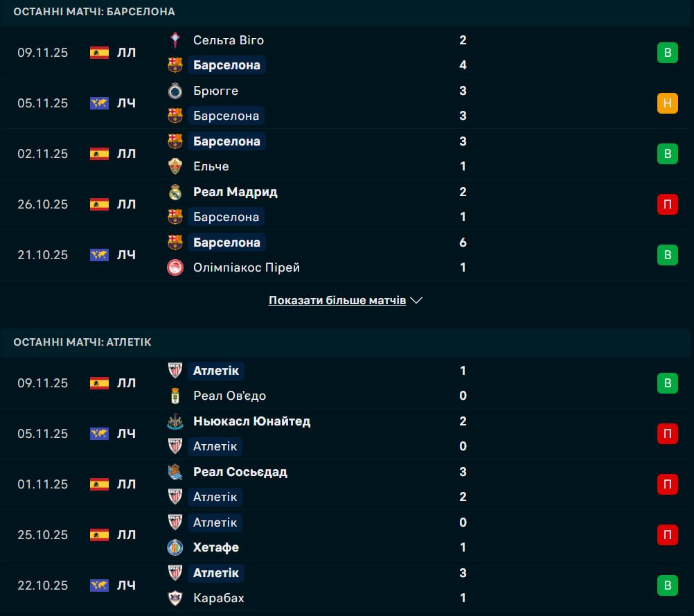This screenshot has height=616, width=694.
Task: Click the red loss badge for Getafe match
Action: click(667, 535)
